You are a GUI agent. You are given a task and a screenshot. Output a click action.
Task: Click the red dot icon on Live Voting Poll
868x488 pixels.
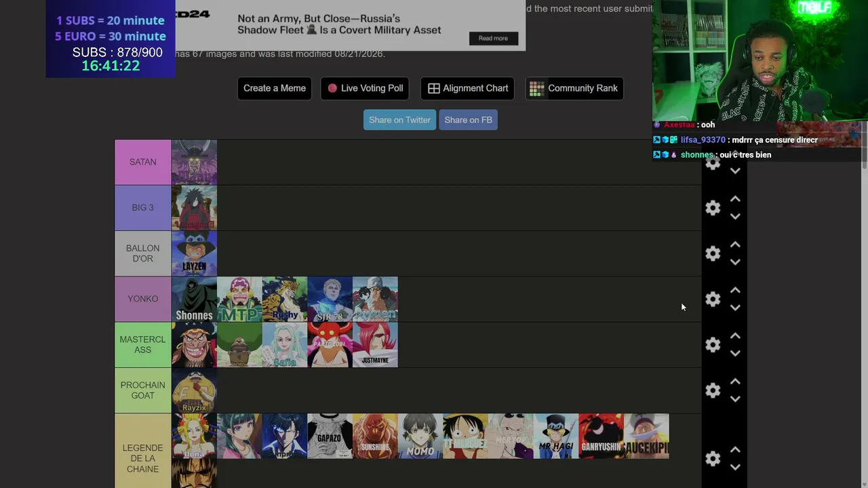point(332,88)
